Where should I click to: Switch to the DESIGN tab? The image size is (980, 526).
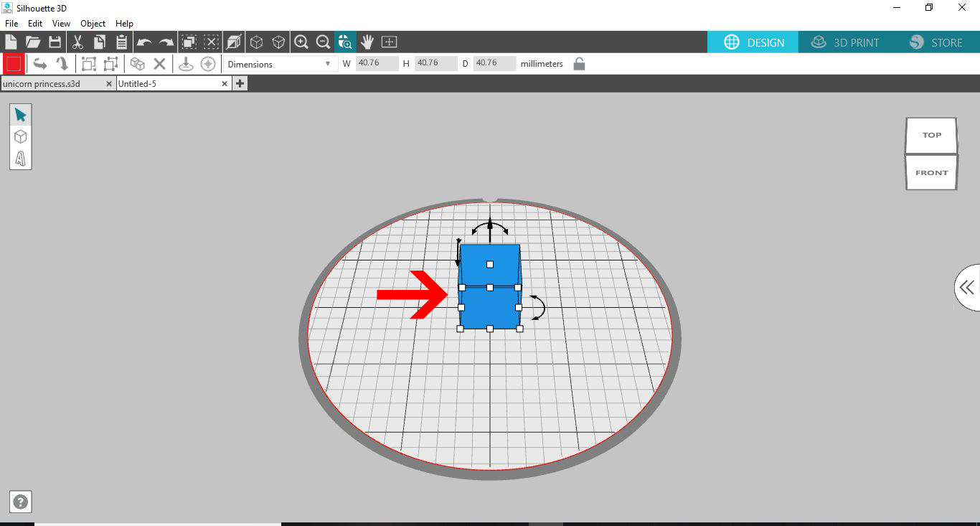(753, 42)
